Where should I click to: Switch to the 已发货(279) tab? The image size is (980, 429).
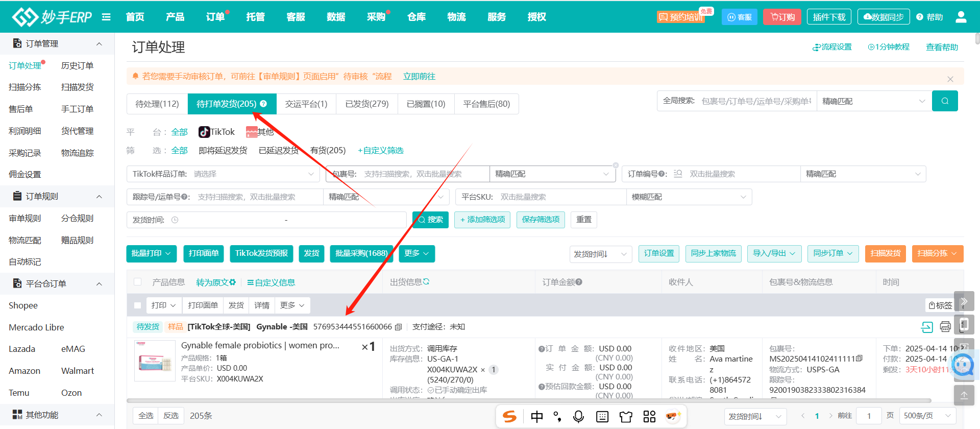pyautogui.click(x=367, y=104)
